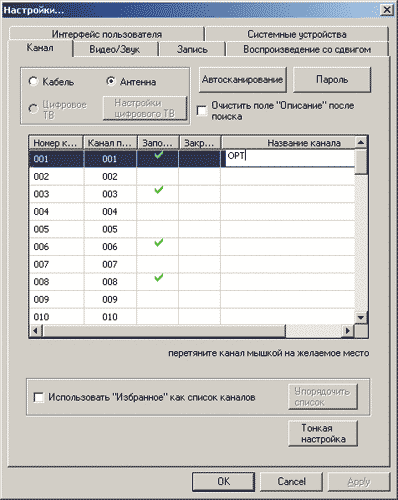Click the channel name cell in row 004

(288, 212)
